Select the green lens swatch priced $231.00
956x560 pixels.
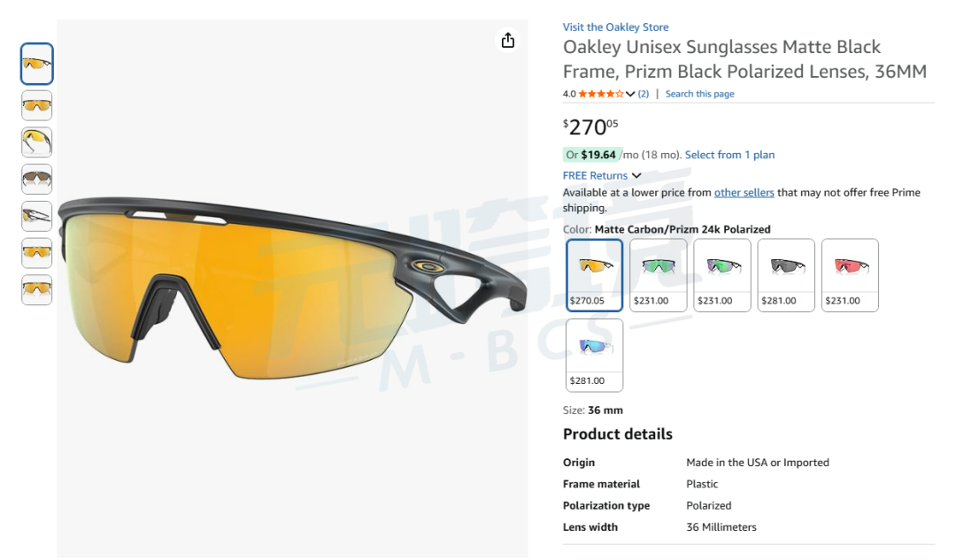coord(659,275)
